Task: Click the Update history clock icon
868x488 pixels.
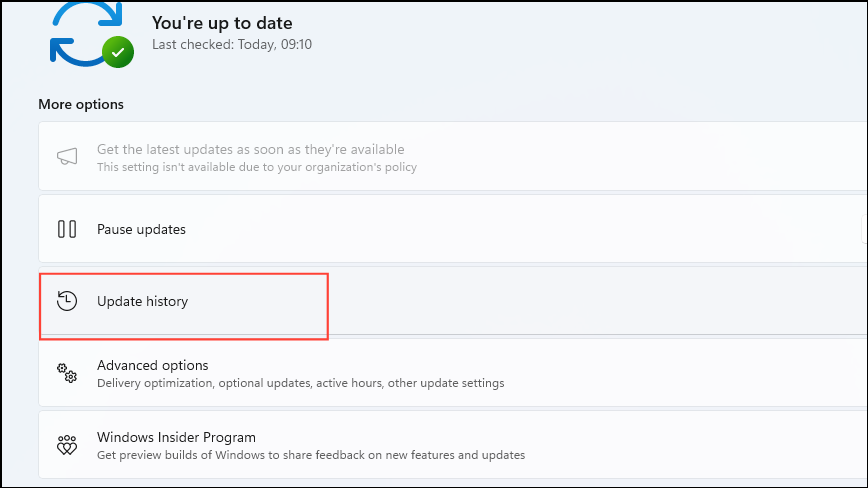Action: pyautogui.click(x=67, y=301)
